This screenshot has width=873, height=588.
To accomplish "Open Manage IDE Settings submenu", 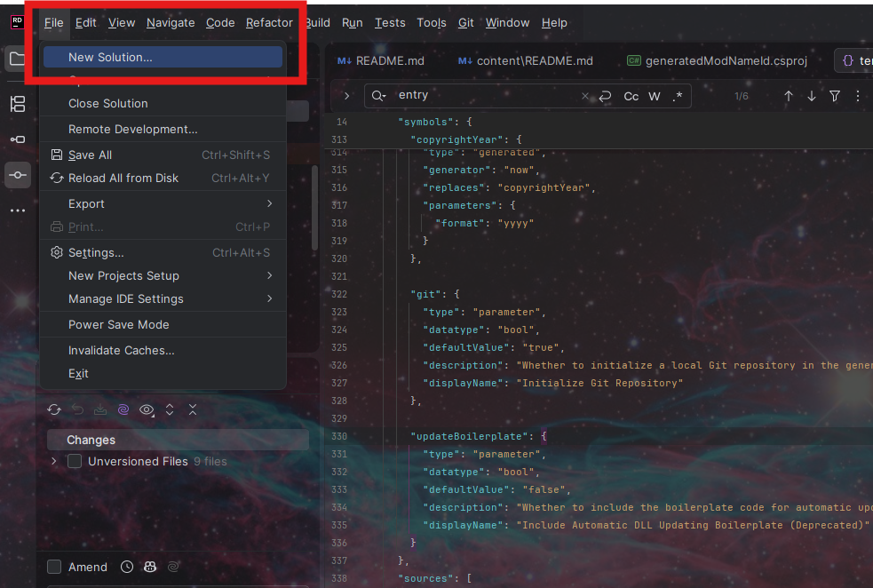I will [163, 299].
